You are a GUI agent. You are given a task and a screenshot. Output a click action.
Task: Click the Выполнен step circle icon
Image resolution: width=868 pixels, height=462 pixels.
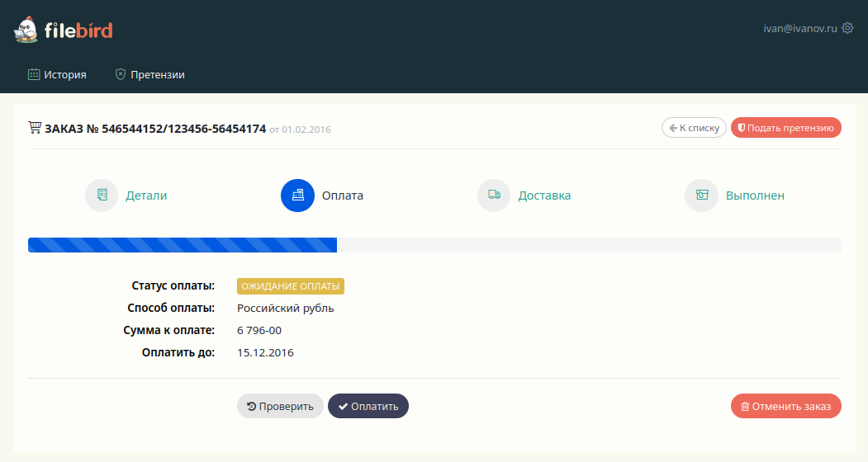(701, 196)
